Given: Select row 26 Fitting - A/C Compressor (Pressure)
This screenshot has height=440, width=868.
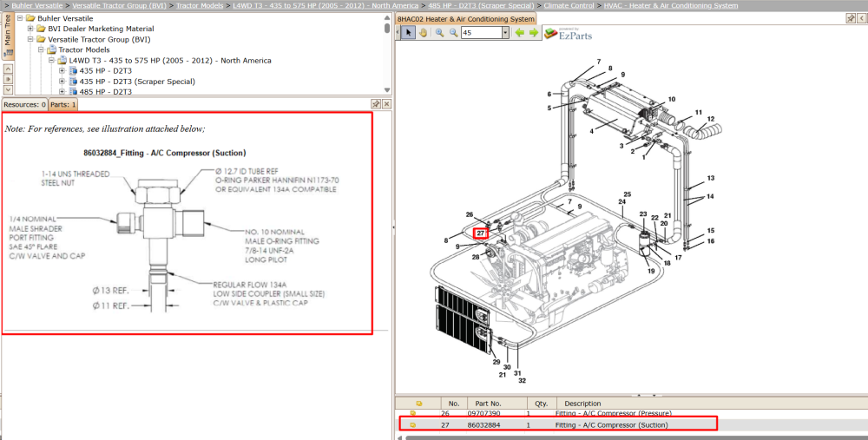Looking at the screenshot, I should 631,413.
